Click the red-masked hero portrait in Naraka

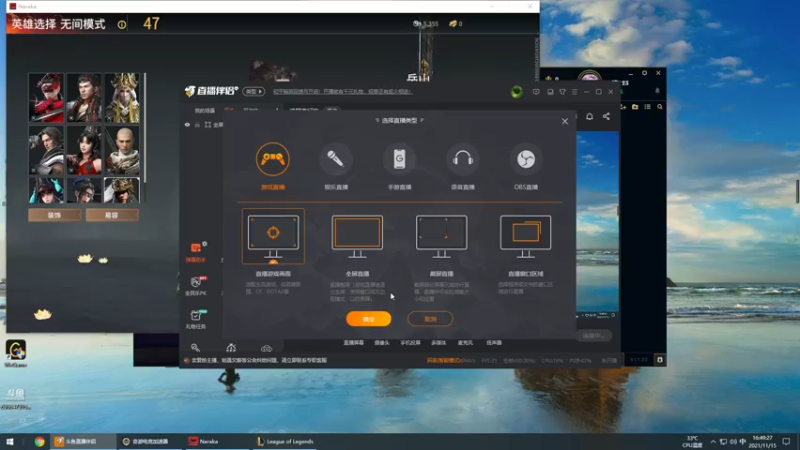[x=46, y=98]
